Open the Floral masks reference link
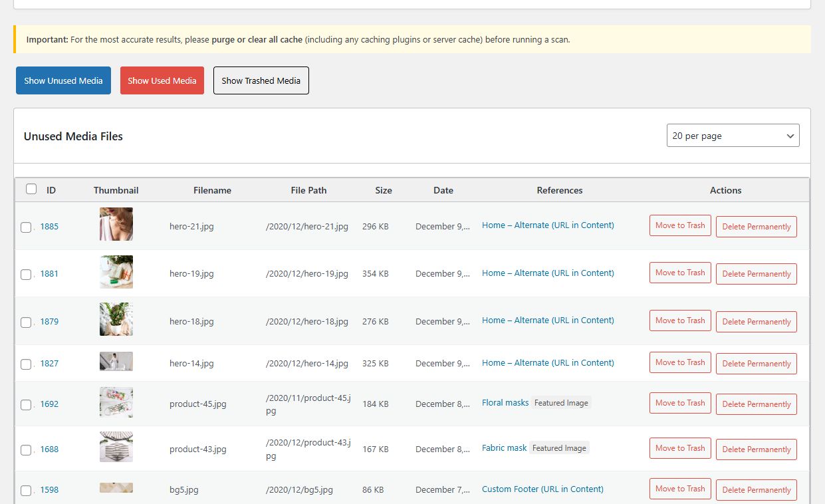The image size is (825, 504). 505,403
